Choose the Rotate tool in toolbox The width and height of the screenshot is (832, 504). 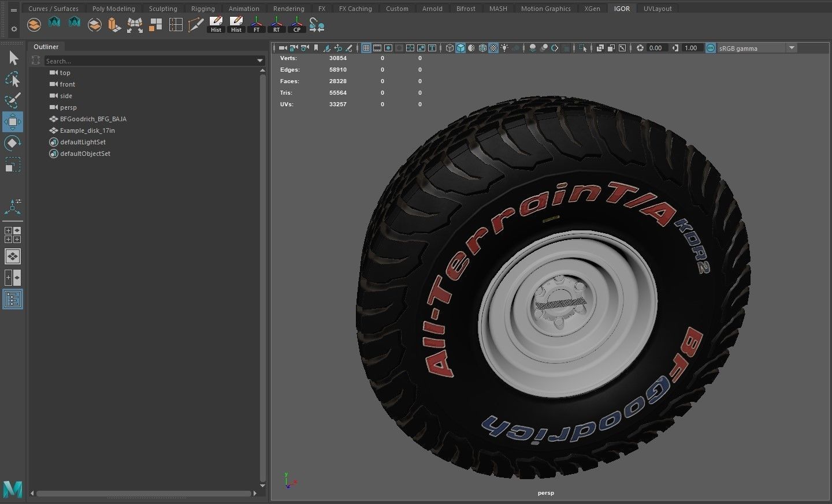[x=13, y=143]
